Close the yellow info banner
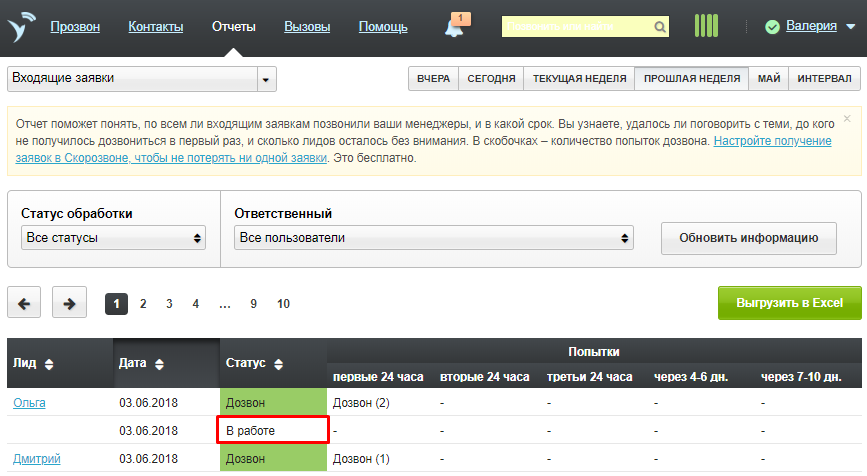The width and height of the screenshot is (867, 476). click(848, 119)
